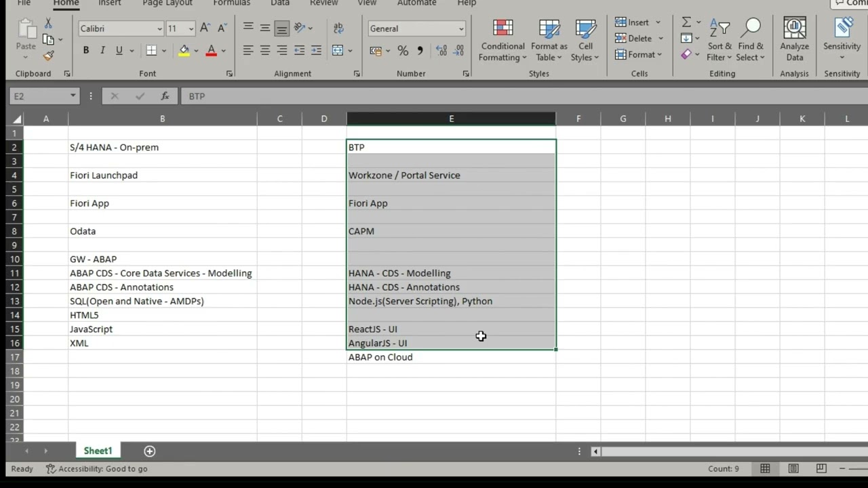Select cell containing ABAP on Cloud
This screenshot has height=488, width=868.
[451, 357]
